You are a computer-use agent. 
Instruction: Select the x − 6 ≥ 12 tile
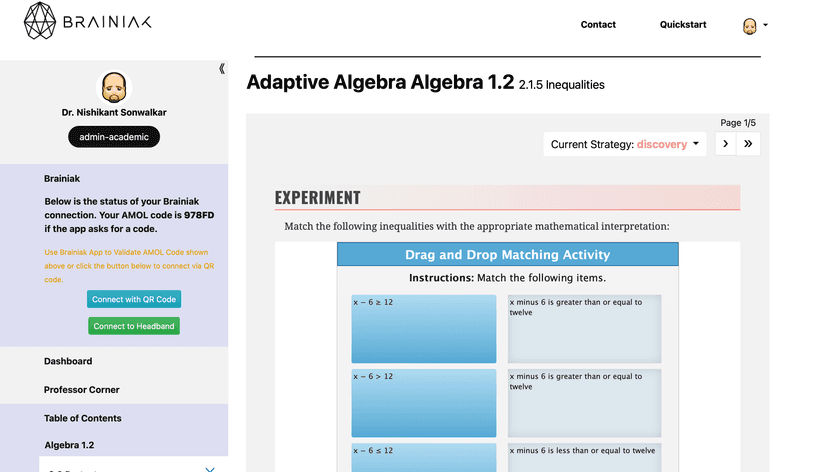(424, 329)
